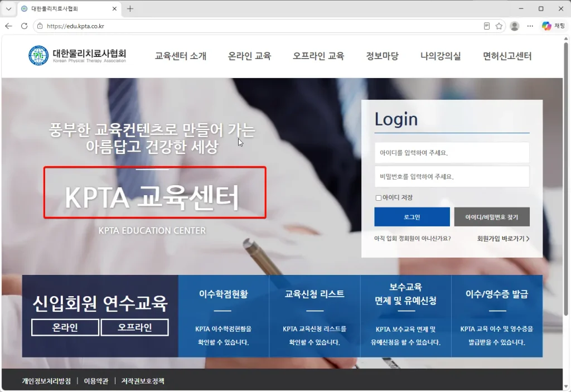Toggle 아이디 저장 checkbox
The width and height of the screenshot is (571, 392).
click(379, 198)
